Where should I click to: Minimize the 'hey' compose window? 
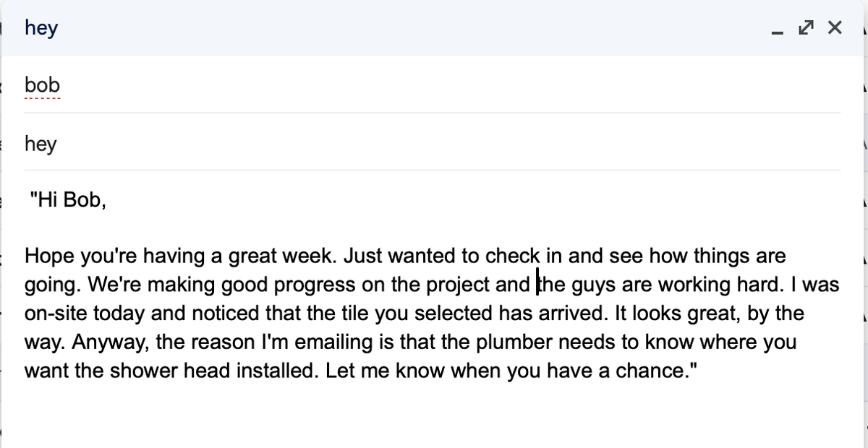pos(777,29)
